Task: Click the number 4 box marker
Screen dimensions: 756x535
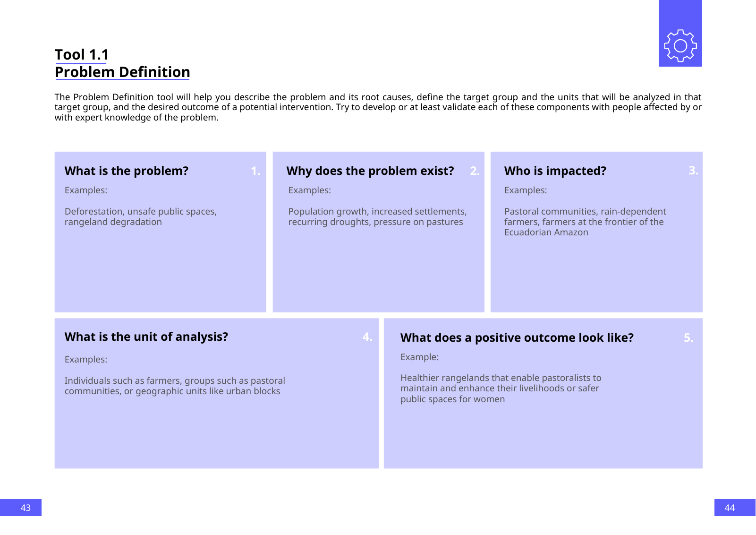Action: (367, 337)
